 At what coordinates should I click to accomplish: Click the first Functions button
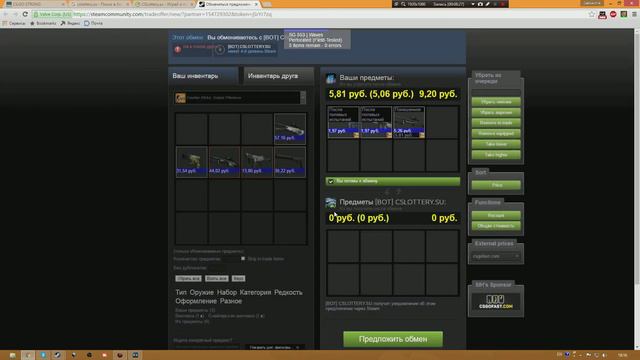496,215
